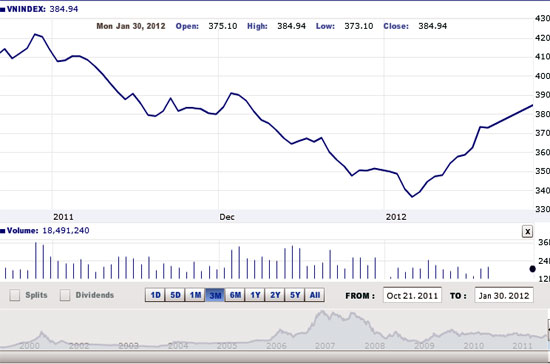Close the Volume panel with the x button
550x364 pixels.
pos(527,232)
